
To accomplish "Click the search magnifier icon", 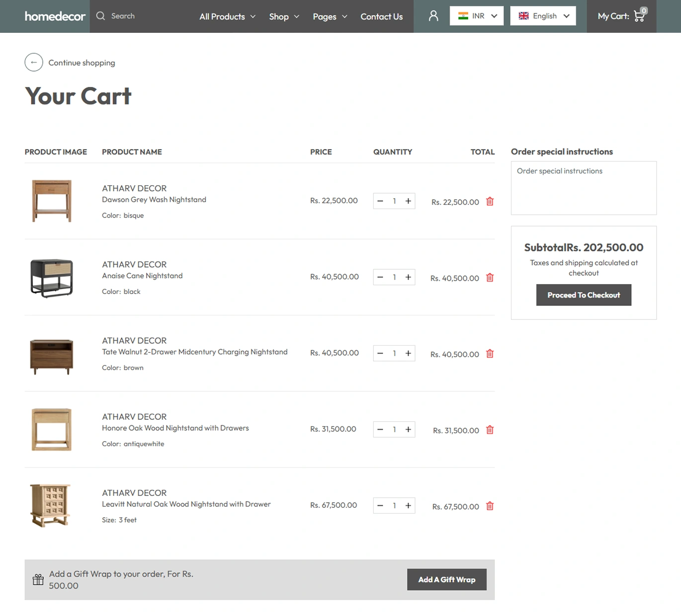I will click(x=100, y=16).
